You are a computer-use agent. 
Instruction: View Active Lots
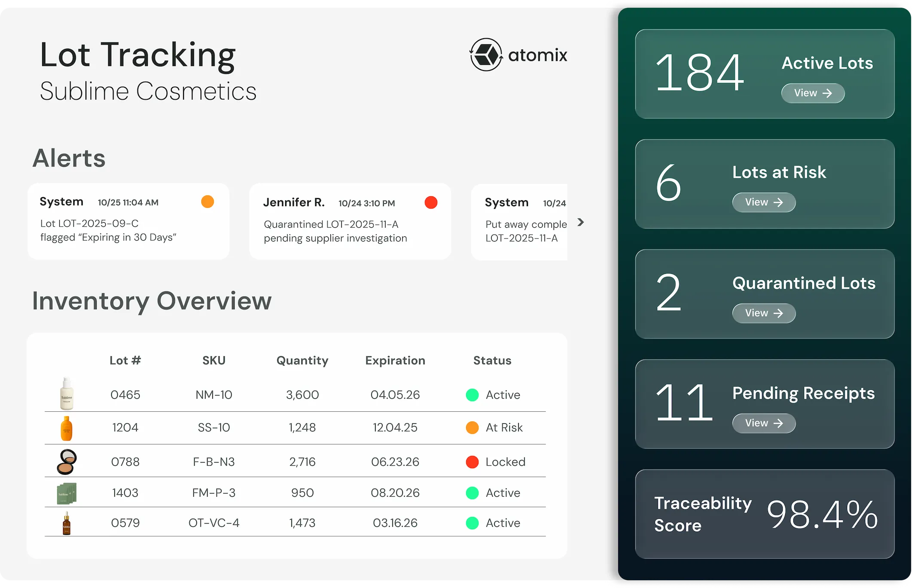(812, 93)
